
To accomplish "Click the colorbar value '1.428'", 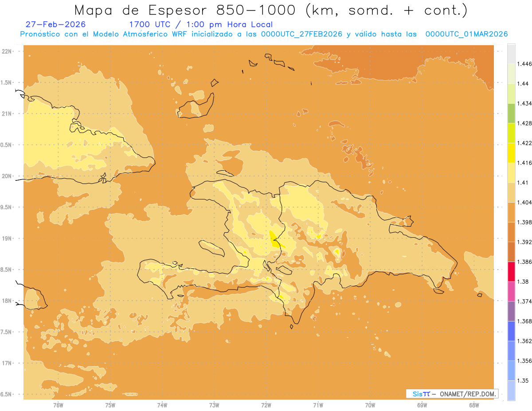I will [x=525, y=123].
